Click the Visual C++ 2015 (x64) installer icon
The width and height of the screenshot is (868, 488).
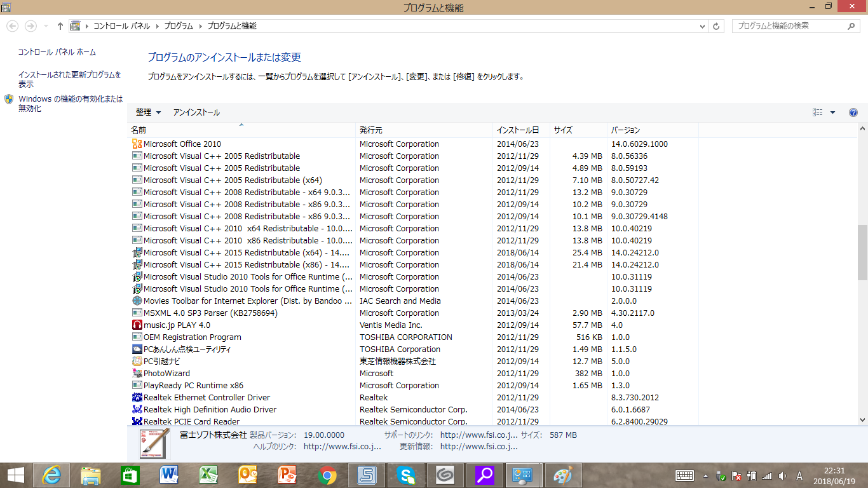pos(137,253)
